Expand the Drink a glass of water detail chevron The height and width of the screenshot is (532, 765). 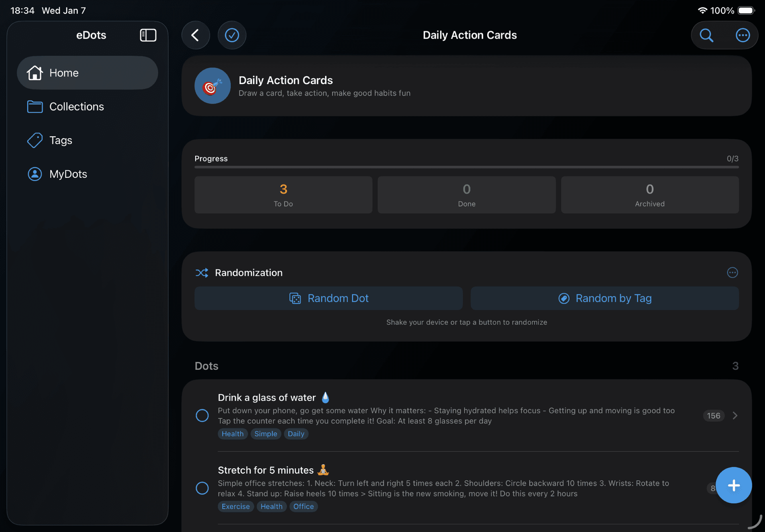[736, 415]
